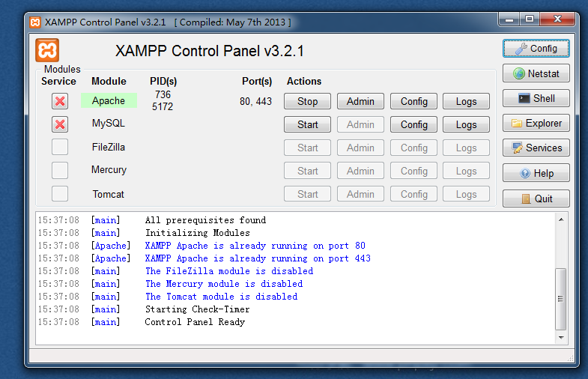Click the MySQL Admin button
Viewport: 588px width, 379px height.
pos(360,124)
